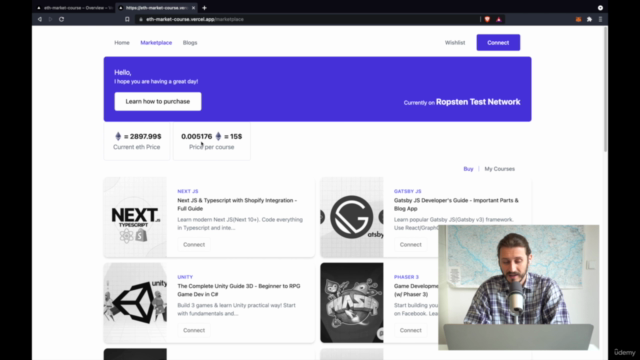This screenshot has height=360, width=640.
Task: Open a new browser tab with the plus icon
Action: [x=204, y=8]
